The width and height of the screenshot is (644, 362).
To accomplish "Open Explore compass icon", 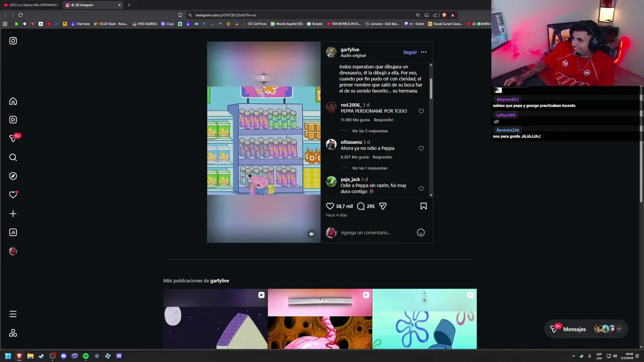I will click(13, 176).
